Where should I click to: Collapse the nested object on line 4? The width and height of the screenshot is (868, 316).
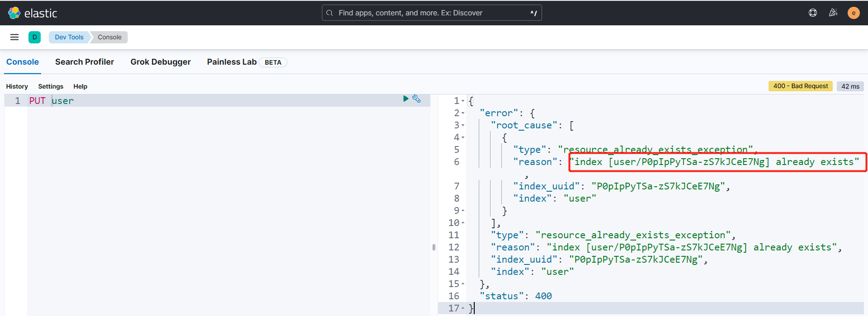coord(463,137)
